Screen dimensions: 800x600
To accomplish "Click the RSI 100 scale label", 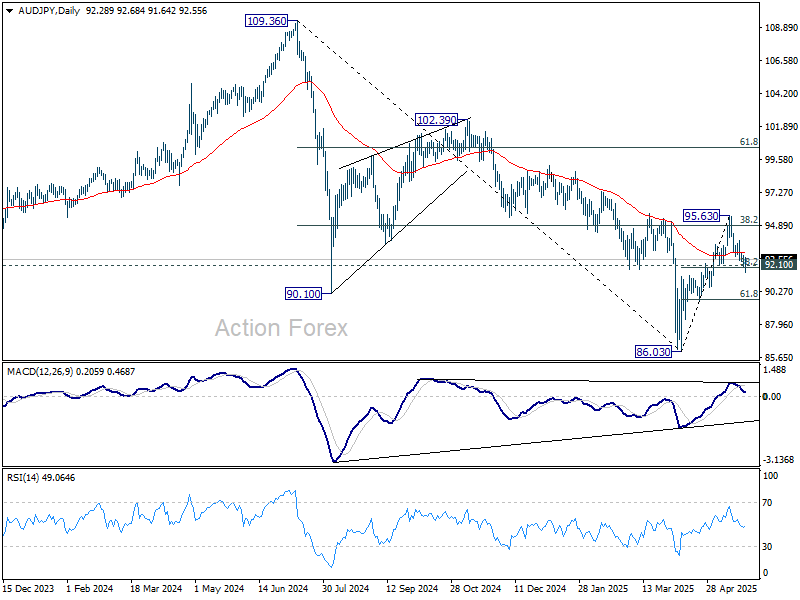I will [x=770, y=476].
